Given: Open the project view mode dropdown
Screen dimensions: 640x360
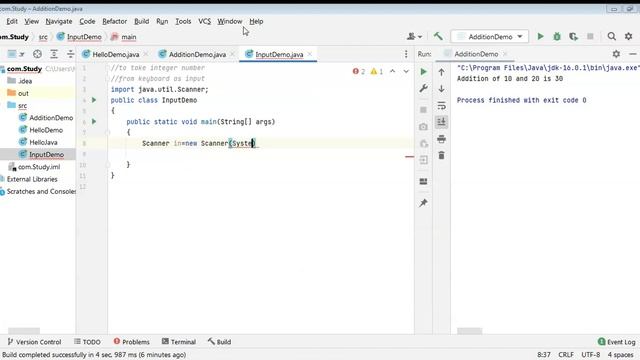Looking at the screenshot, I should click(16, 54).
